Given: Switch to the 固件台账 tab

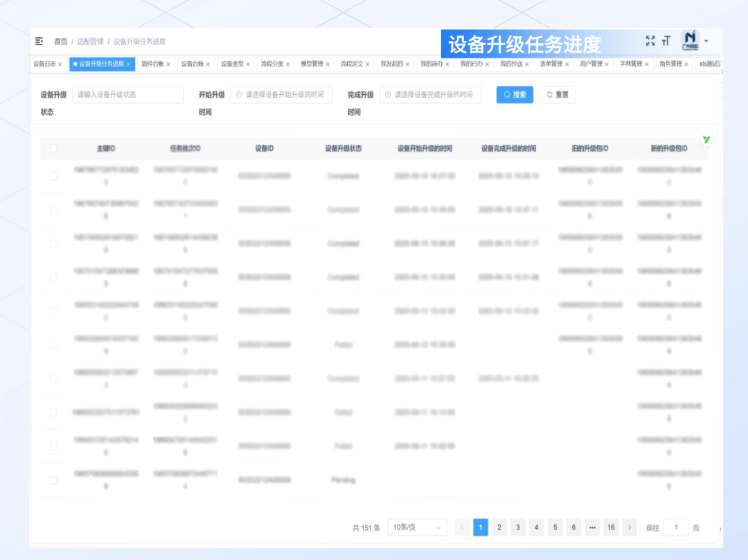Looking at the screenshot, I should (152, 64).
